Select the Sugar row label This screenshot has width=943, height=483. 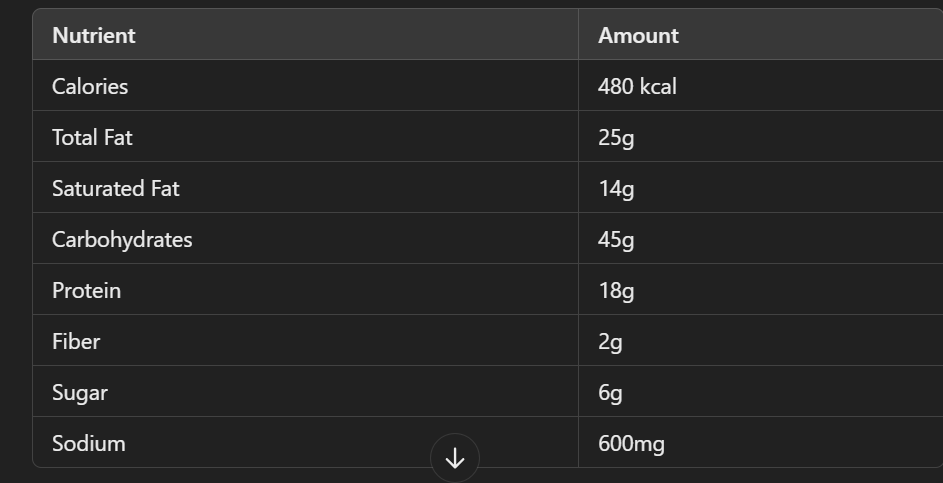(80, 393)
